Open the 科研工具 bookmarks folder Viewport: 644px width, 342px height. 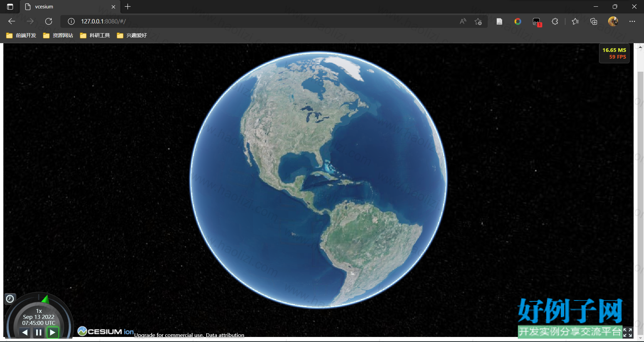[95, 36]
